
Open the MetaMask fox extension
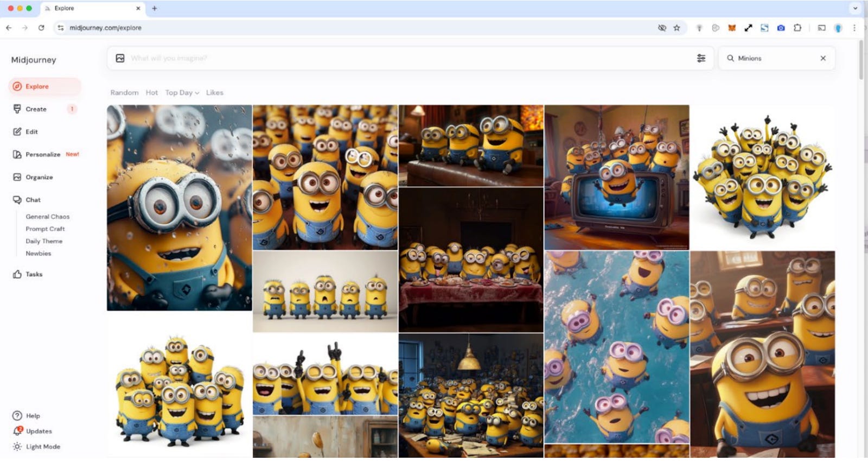[x=732, y=28]
